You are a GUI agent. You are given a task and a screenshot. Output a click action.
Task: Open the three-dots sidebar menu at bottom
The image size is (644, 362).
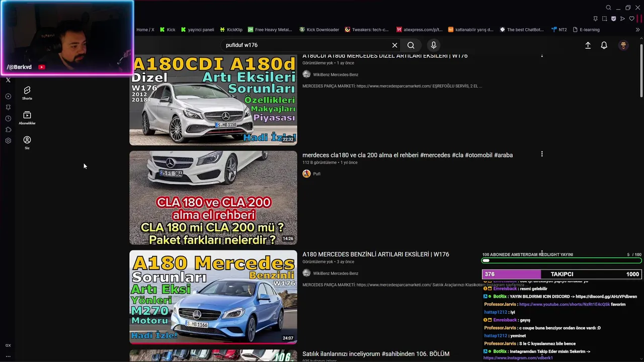(8, 356)
